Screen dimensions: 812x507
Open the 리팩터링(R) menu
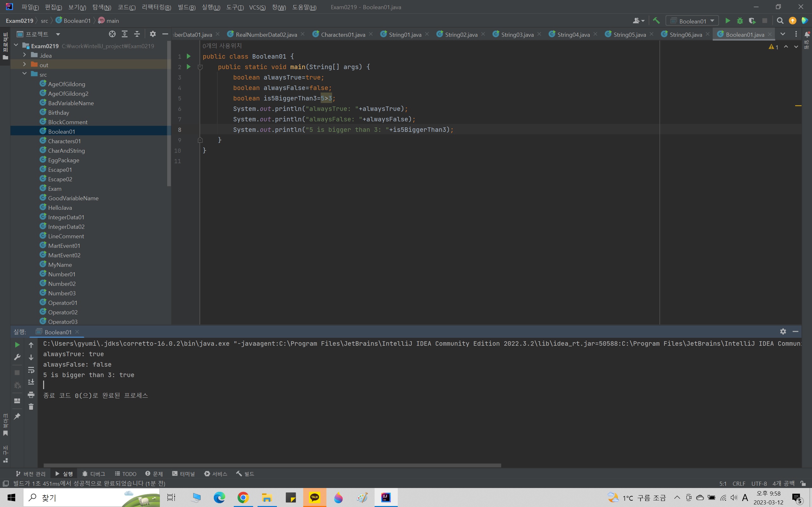(x=156, y=7)
